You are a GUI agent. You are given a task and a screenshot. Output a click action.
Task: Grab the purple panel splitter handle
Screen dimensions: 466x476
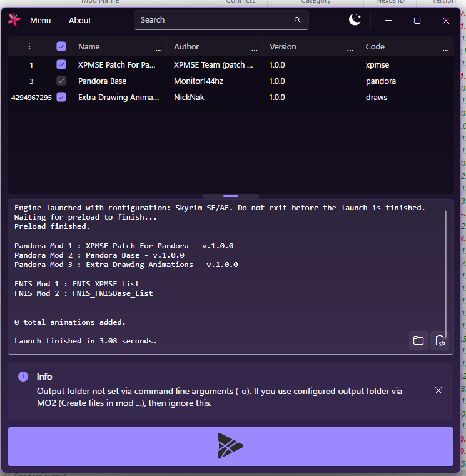pyautogui.click(x=231, y=196)
